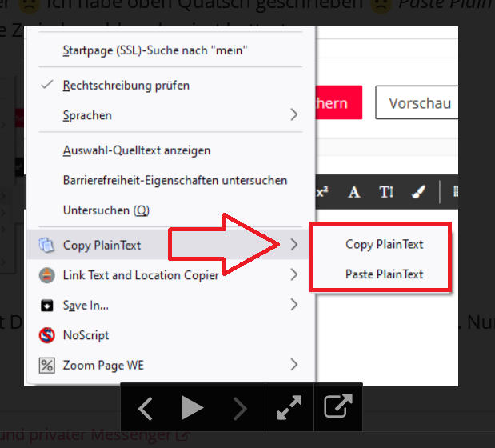The image size is (495, 448).
Task: Select the paintbrush format icon
Action: click(418, 192)
